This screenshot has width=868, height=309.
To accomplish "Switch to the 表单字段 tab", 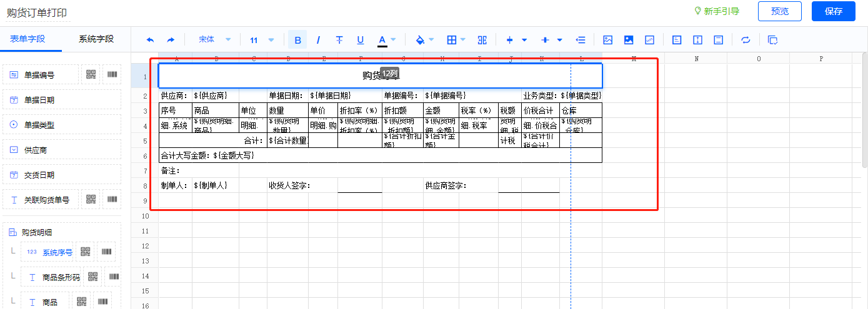I will [27, 39].
